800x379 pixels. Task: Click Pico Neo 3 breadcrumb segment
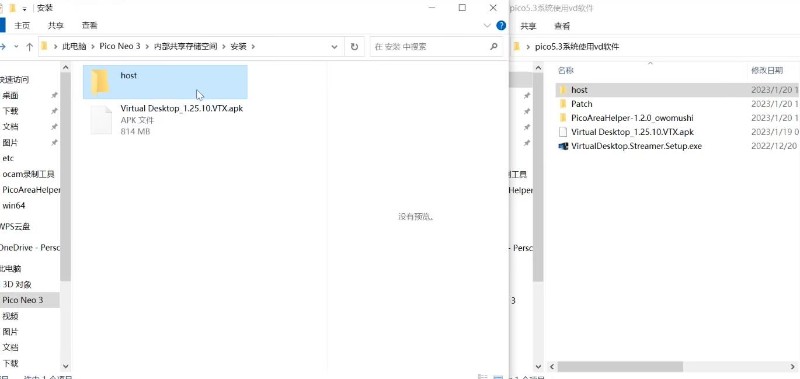click(120, 46)
